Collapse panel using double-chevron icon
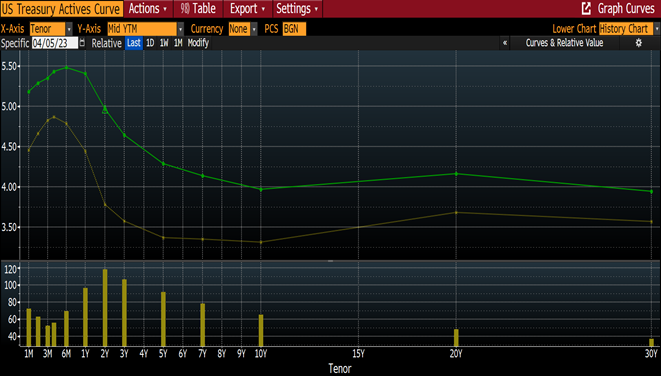This screenshot has height=376, width=661. [505, 43]
